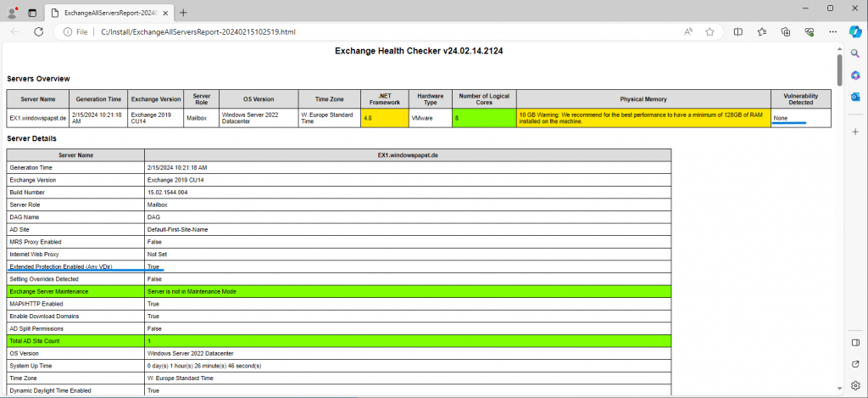Click build number 15.02.1544.004
Screen dimensions: 868x398
point(166,193)
